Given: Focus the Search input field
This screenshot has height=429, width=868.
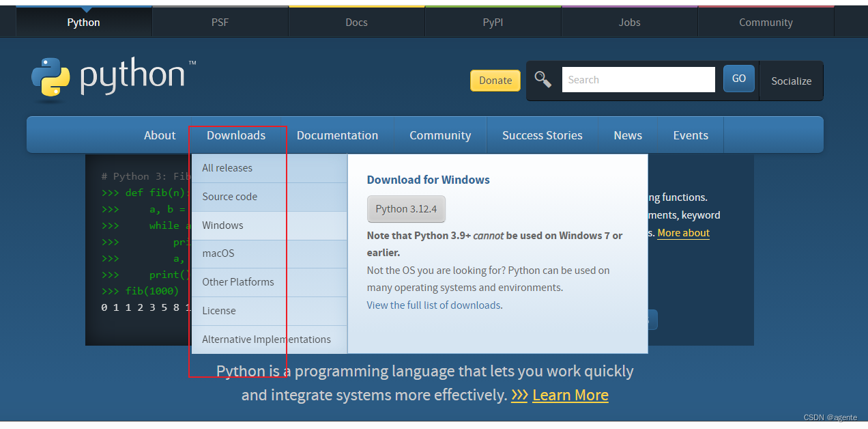Looking at the screenshot, I should [638, 79].
